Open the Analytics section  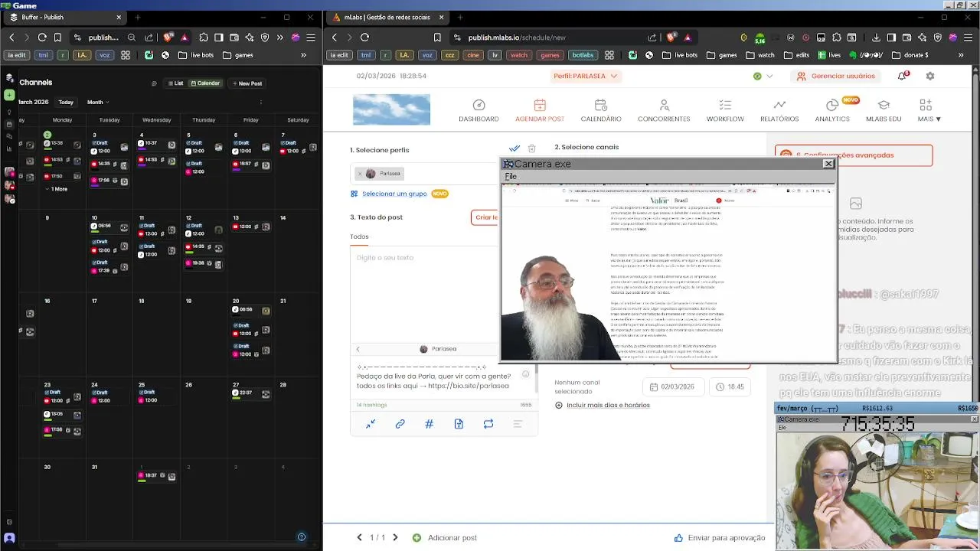tap(832, 111)
